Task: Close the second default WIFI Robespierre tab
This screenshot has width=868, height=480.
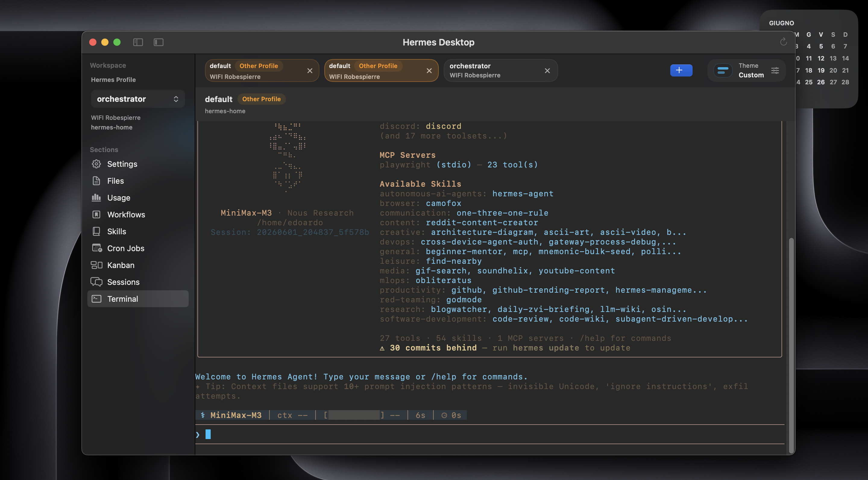Action: 429,71
